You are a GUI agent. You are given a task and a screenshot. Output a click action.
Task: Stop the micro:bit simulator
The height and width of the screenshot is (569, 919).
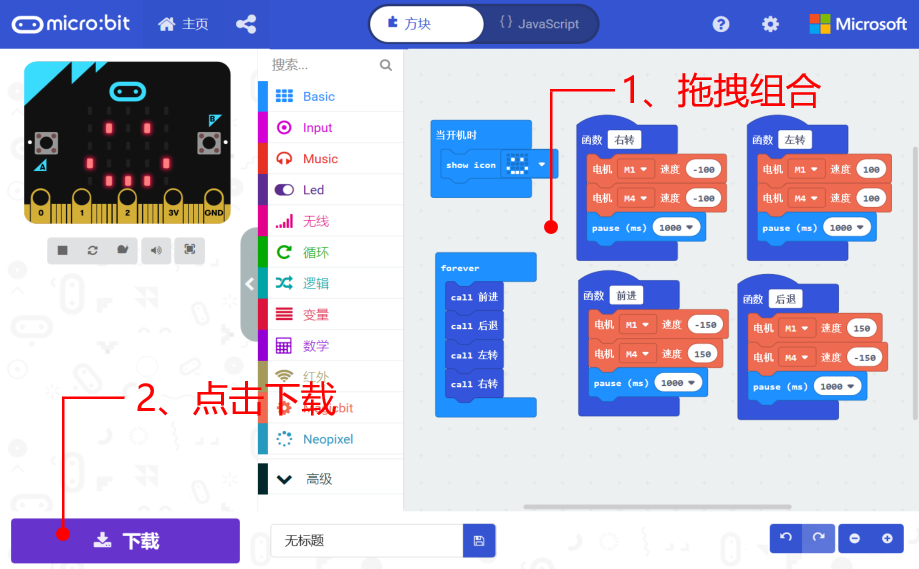[63, 250]
